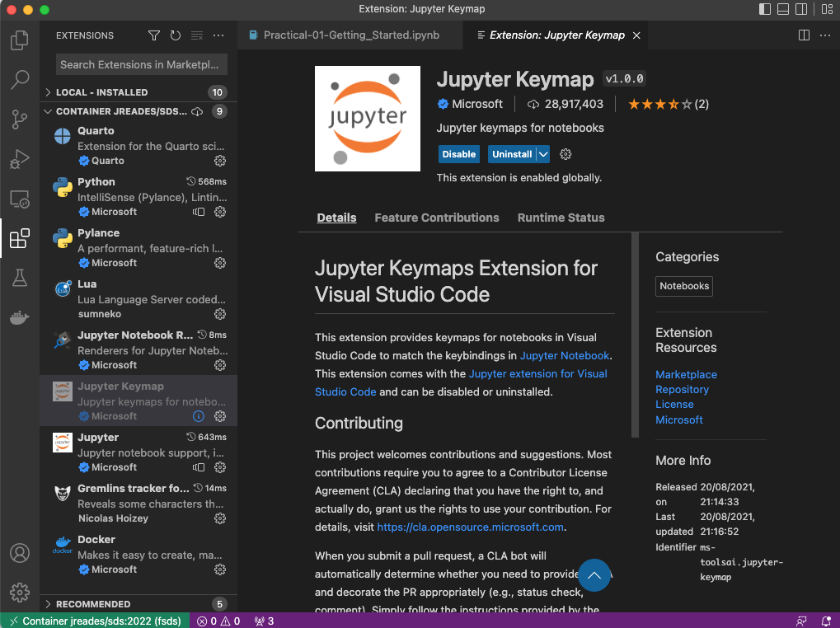Open cla.opensource.microsoft.com link
The width and height of the screenshot is (840, 628).
tap(471, 527)
